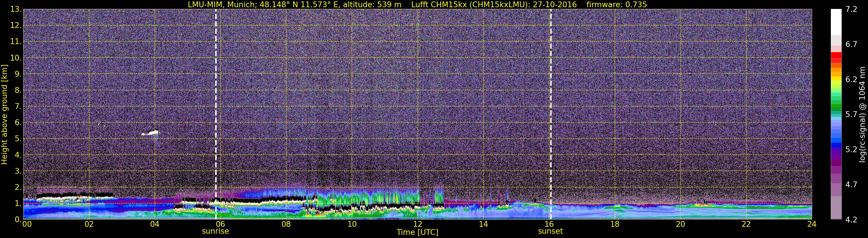Click the sunrise dashed vertical line

click(x=216, y=114)
